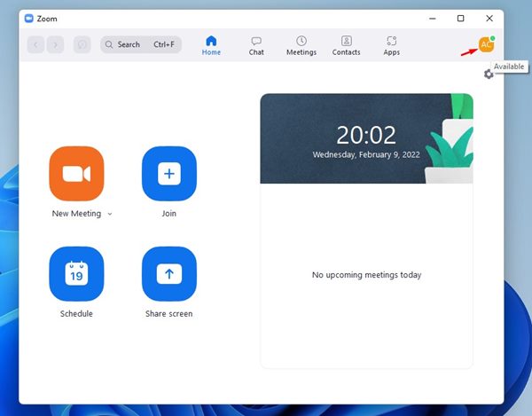Go to the Meetings tab
The width and height of the screenshot is (532, 416).
301,45
